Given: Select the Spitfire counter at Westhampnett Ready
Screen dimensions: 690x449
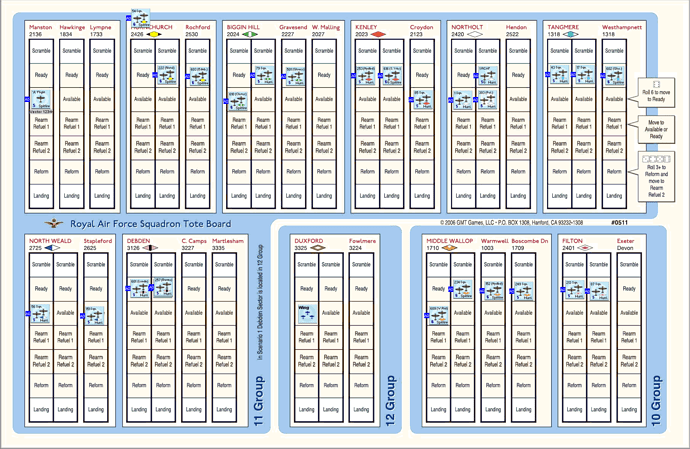Looking at the screenshot, I should pos(615,76).
